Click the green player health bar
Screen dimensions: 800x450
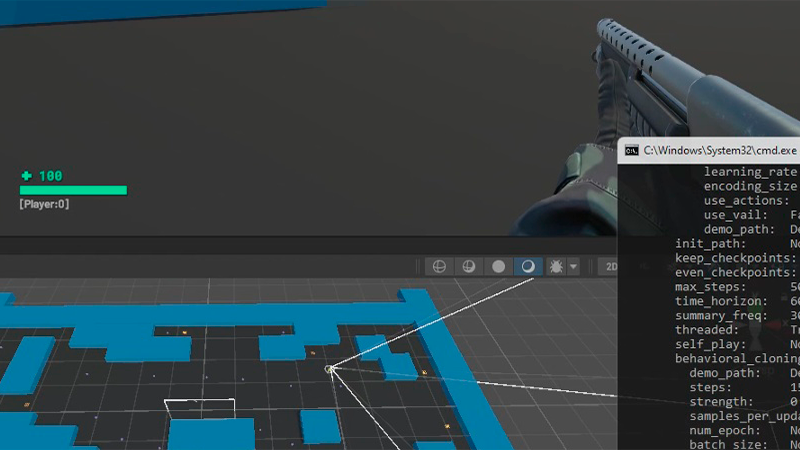pyautogui.click(x=73, y=190)
